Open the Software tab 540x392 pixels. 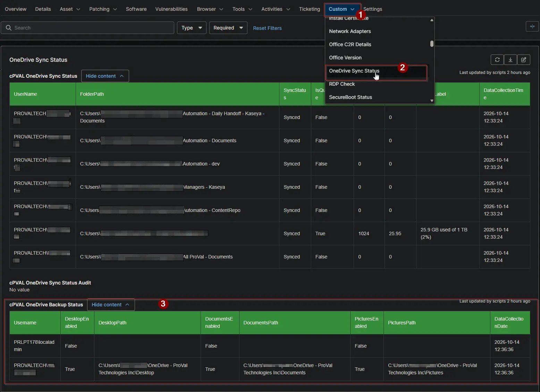pos(136,9)
